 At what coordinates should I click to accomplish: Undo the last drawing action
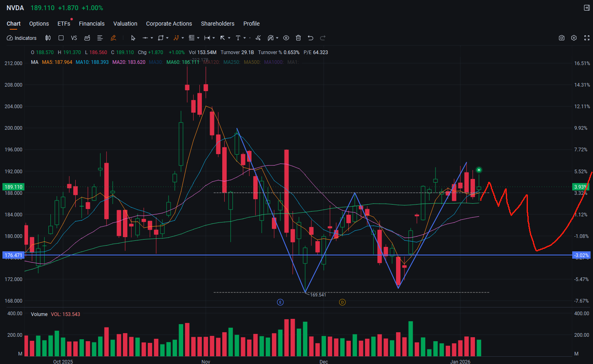(311, 38)
